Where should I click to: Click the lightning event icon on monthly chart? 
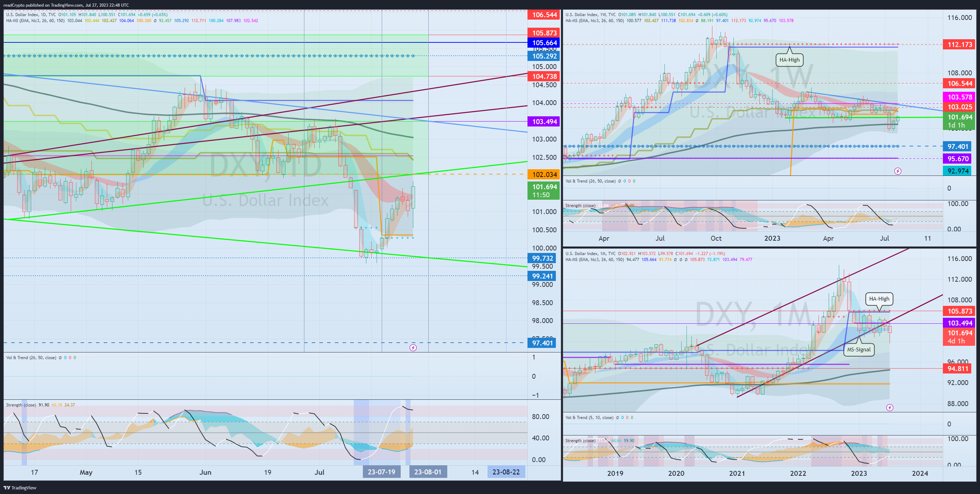click(889, 407)
